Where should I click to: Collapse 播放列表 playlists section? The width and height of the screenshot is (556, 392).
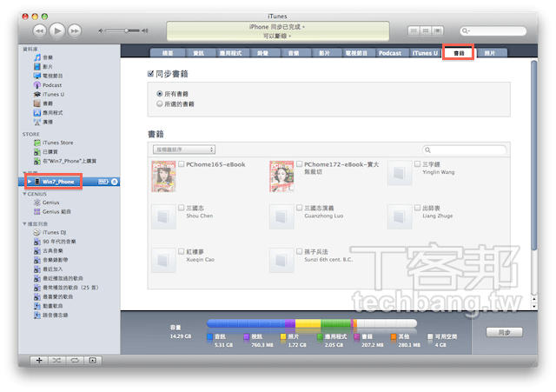pyautogui.click(x=24, y=224)
